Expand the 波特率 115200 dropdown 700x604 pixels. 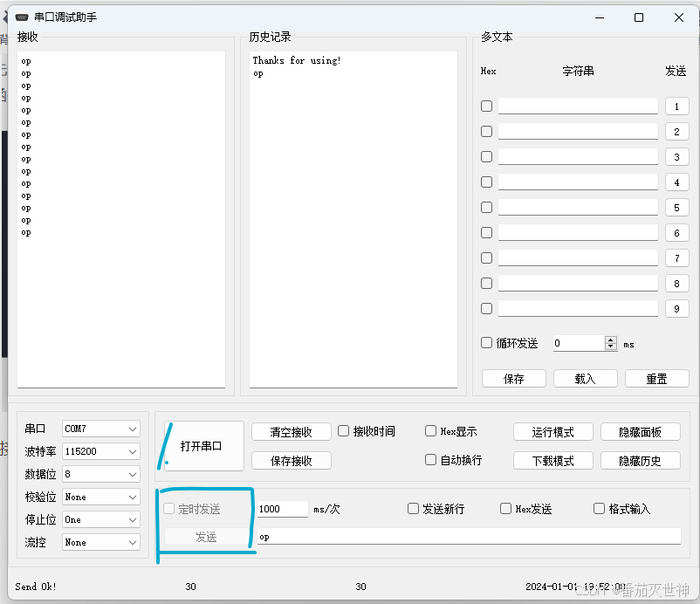pos(101,451)
